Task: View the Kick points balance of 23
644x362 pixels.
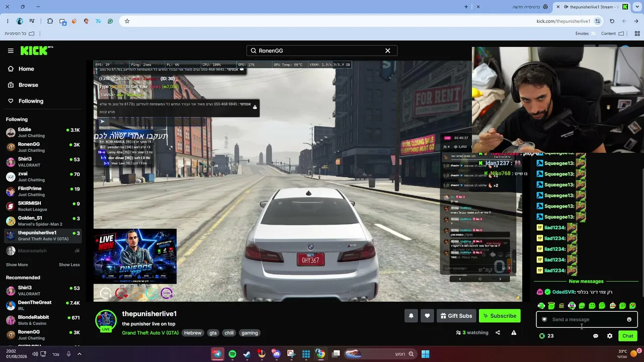Action: tap(546, 336)
